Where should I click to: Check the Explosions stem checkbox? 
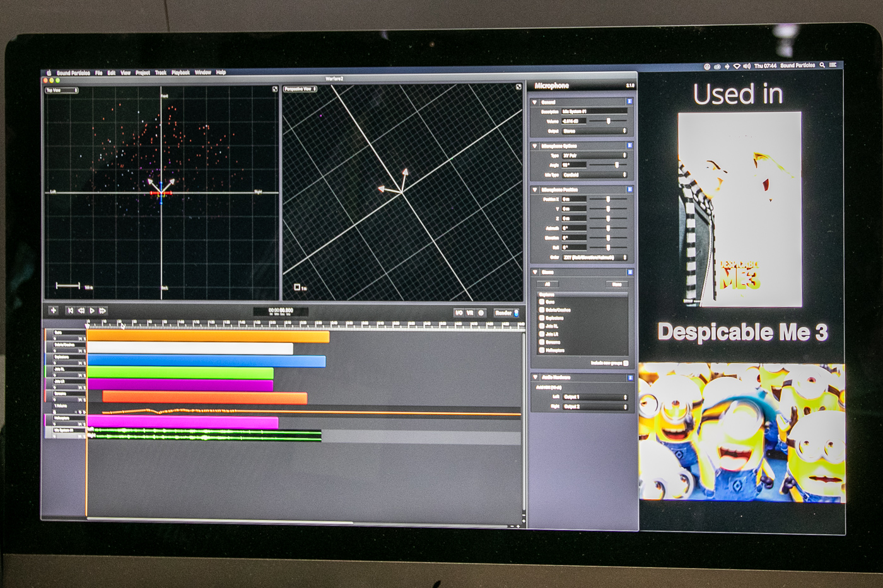click(541, 318)
